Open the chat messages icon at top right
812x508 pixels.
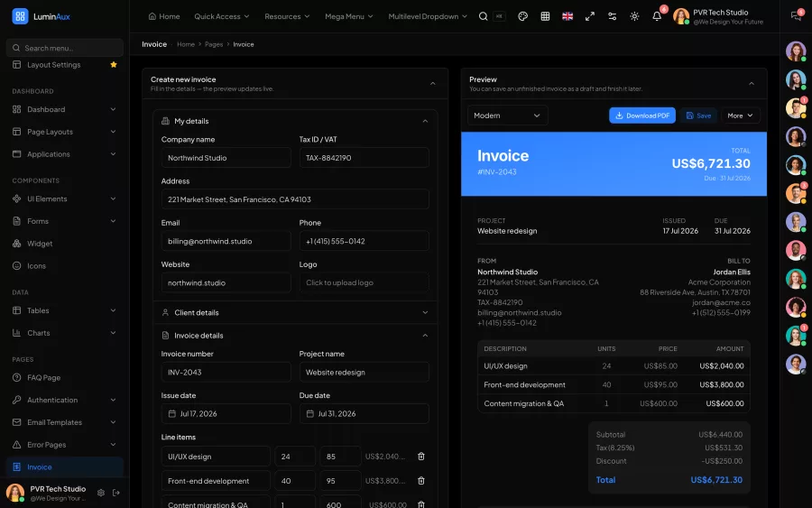[796, 16]
